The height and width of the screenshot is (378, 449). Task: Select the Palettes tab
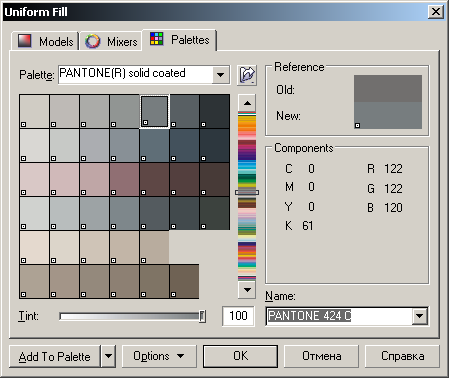pos(180,40)
